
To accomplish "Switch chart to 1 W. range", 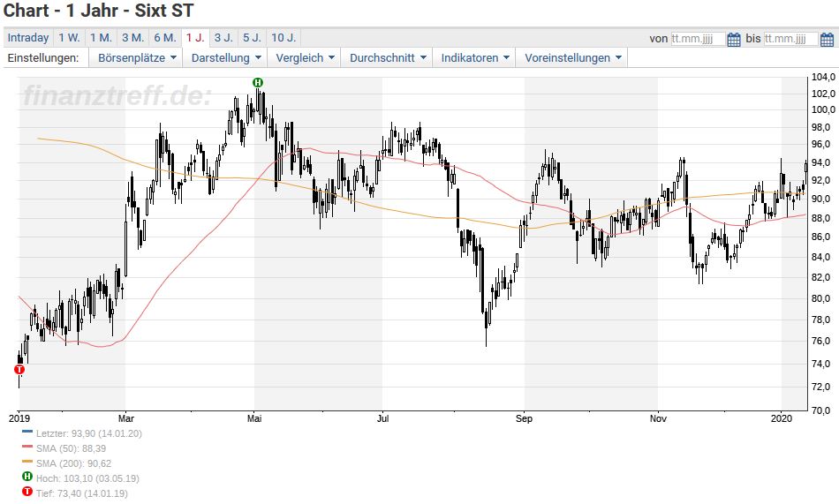I will pos(69,38).
